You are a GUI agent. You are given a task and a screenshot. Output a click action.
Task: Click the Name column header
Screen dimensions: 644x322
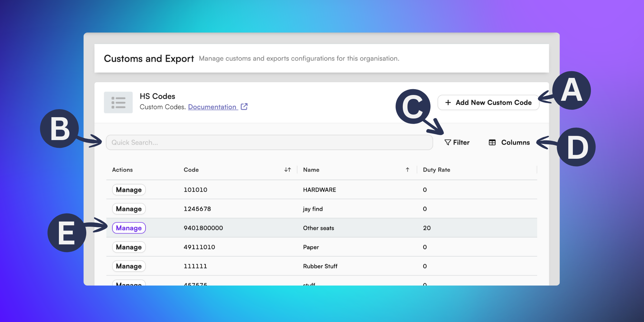(x=311, y=170)
